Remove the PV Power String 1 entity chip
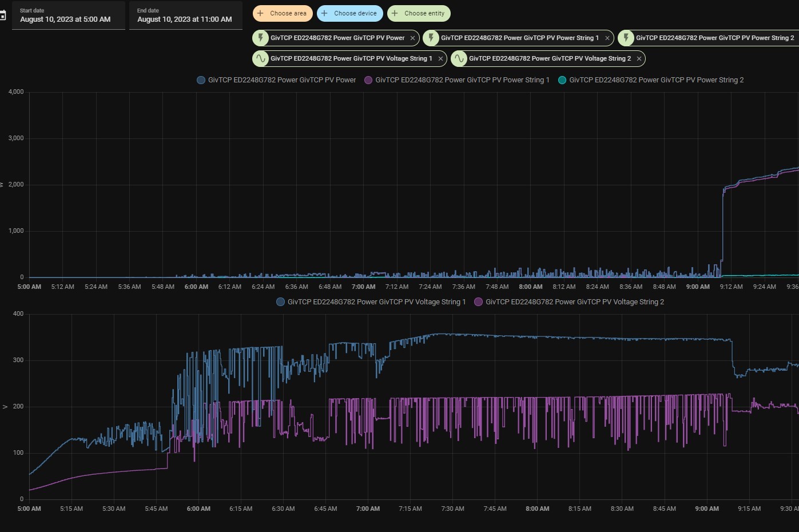The width and height of the screenshot is (799, 532). [607, 38]
